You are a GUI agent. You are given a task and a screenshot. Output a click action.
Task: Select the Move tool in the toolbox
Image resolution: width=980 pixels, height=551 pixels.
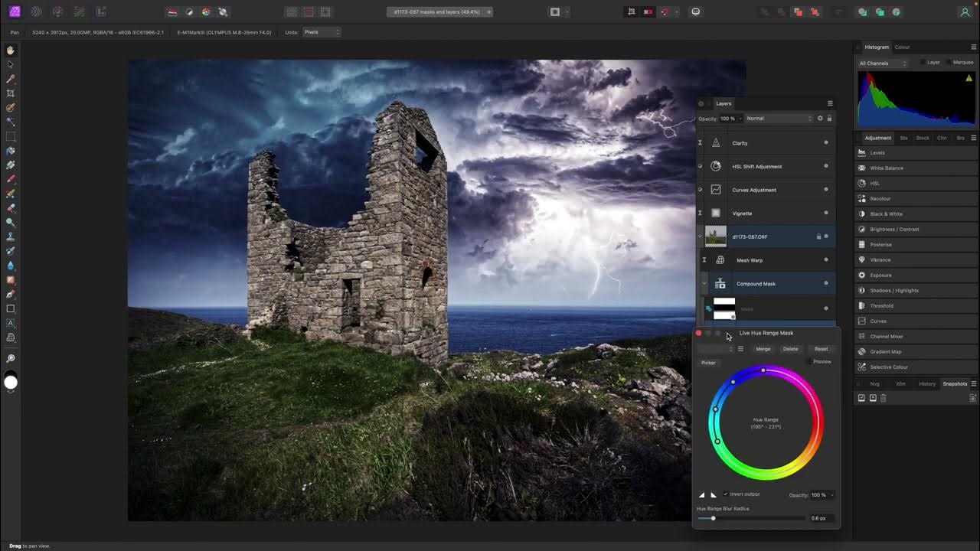[x=11, y=64]
